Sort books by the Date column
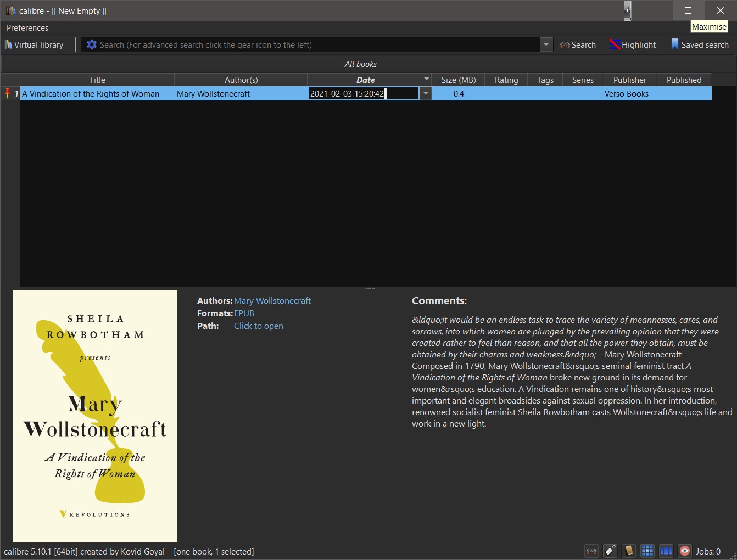 tap(366, 80)
